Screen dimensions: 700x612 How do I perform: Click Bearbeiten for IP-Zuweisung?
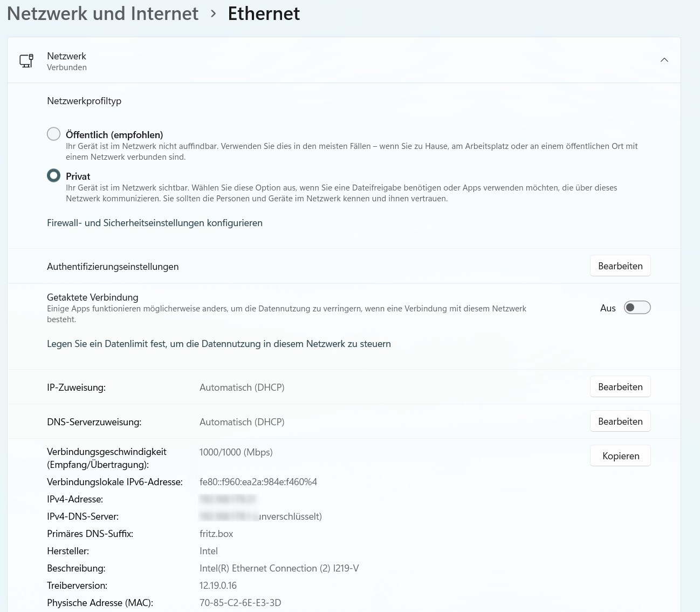click(x=620, y=387)
